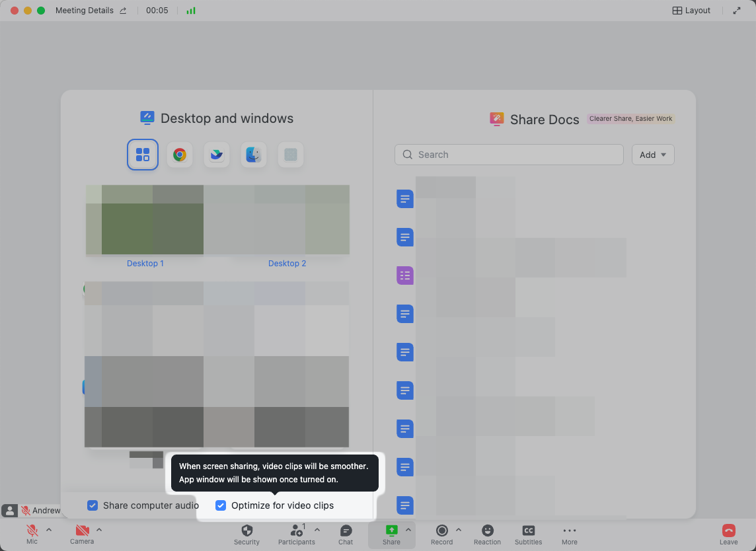The image size is (756, 551).
Task: Select the Chrome app filter icon
Action: click(x=180, y=154)
